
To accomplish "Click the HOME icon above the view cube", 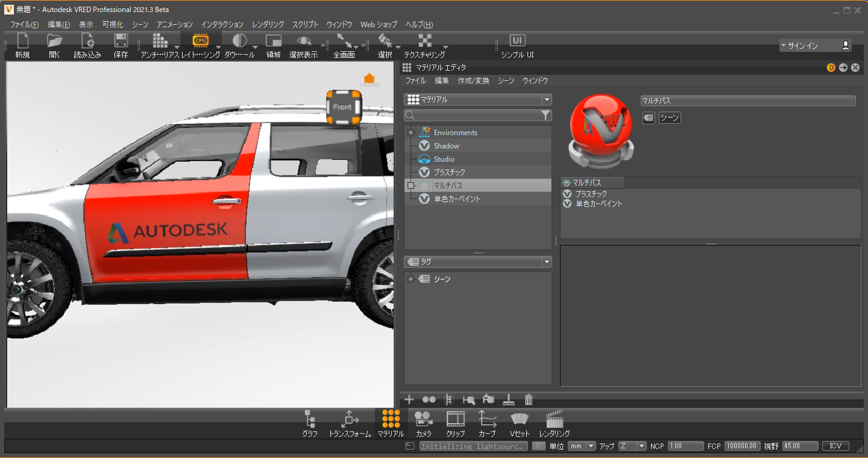I will click(x=370, y=79).
